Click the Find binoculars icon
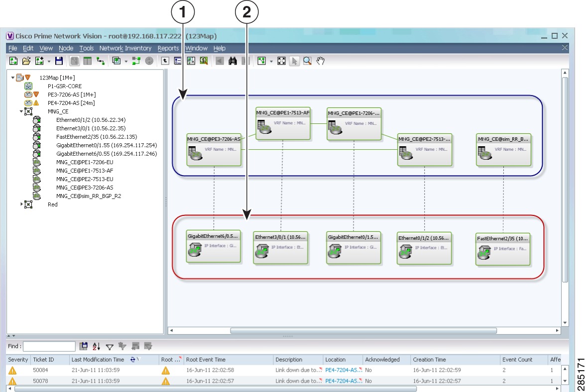 233,61
